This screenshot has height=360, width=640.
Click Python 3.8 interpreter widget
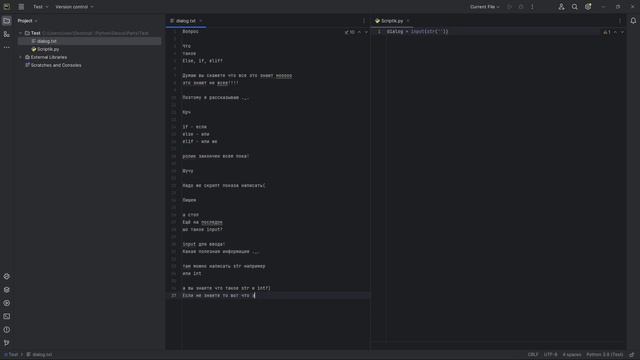pyautogui.click(x=604, y=355)
